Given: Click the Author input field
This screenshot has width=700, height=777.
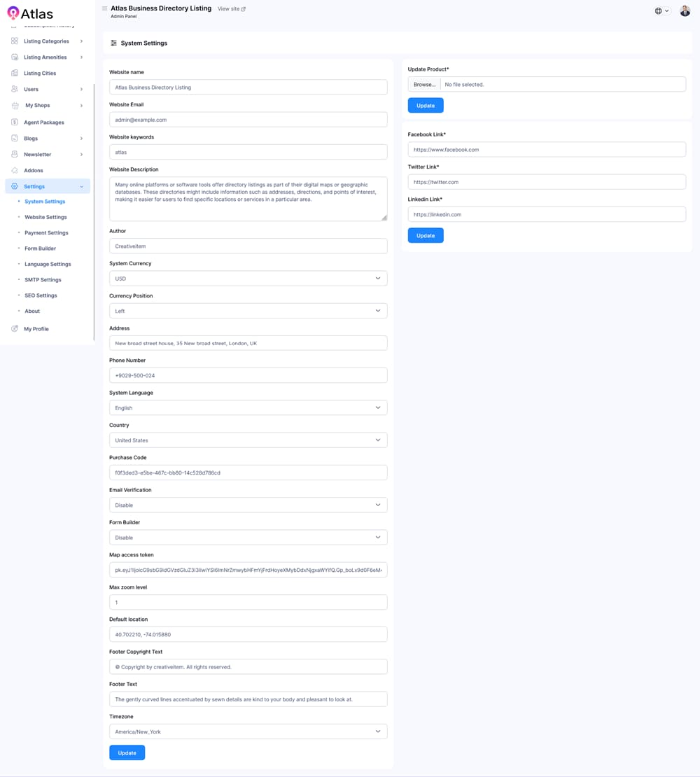Looking at the screenshot, I should [x=248, y=246].
